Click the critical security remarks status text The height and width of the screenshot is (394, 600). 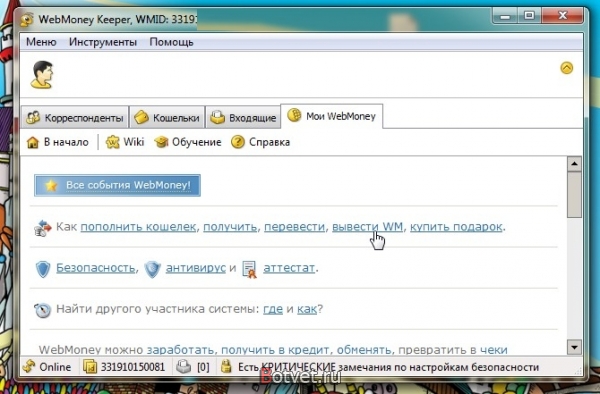coord(388,367)
